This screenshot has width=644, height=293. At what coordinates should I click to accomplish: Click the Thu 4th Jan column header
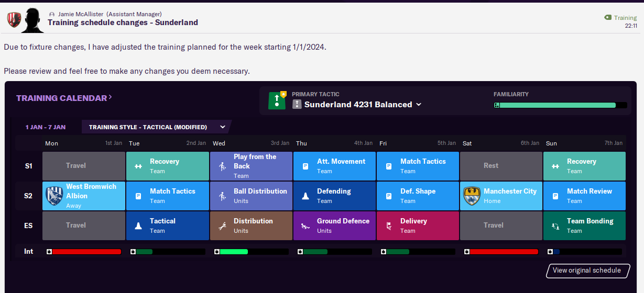[x=334, y=143]
